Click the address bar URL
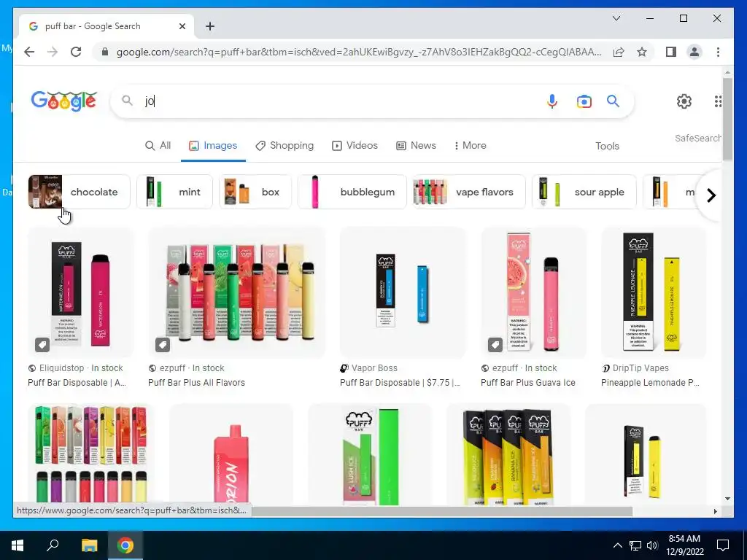 point(358,52)
